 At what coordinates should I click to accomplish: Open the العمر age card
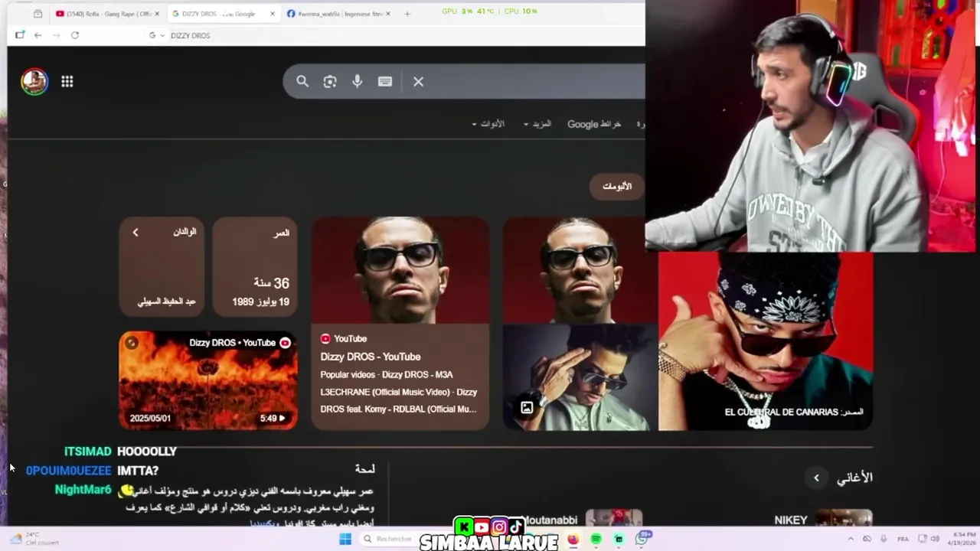(x=255, y=266)
